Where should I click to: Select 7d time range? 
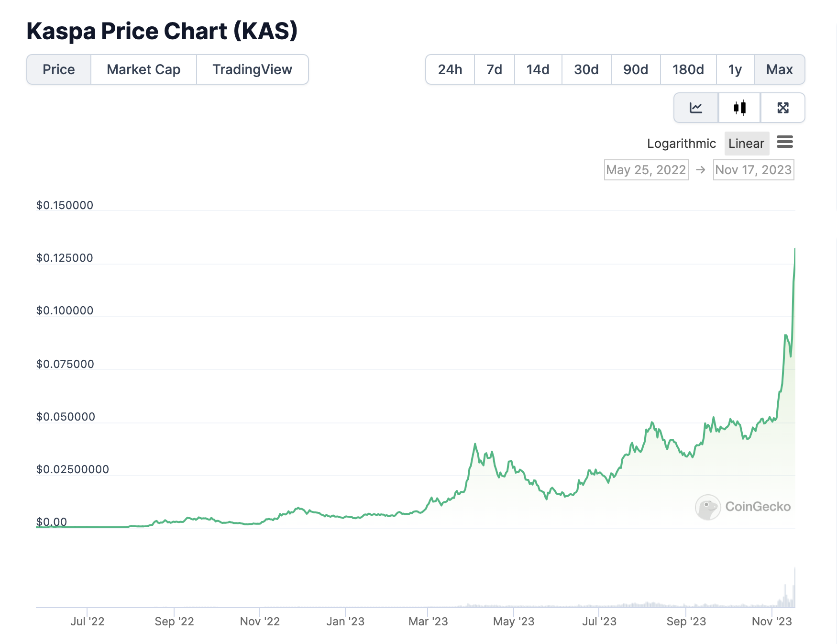(494, 69)
